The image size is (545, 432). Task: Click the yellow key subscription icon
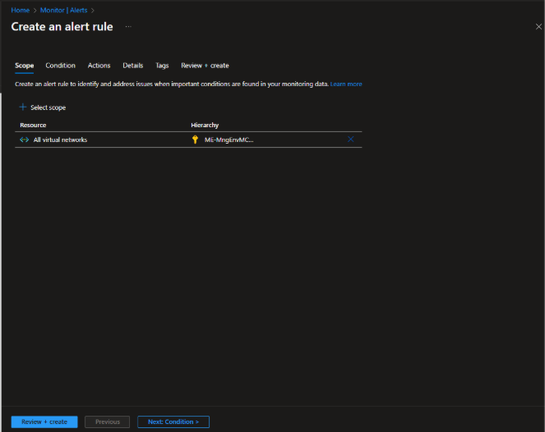coord(195,140)
